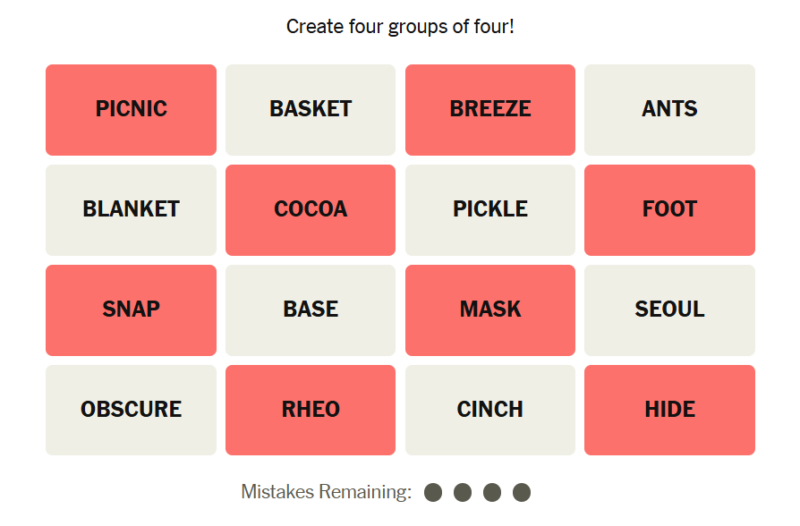Unselect the COCOA tile
Image resolution: width=800 pixels, height=526 pixels.
click(x=310, y=210)
